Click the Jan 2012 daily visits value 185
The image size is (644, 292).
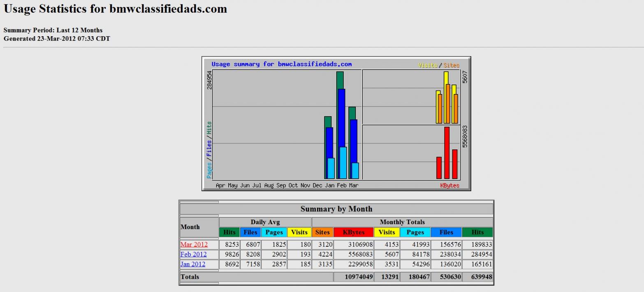(x=306, y=264)
